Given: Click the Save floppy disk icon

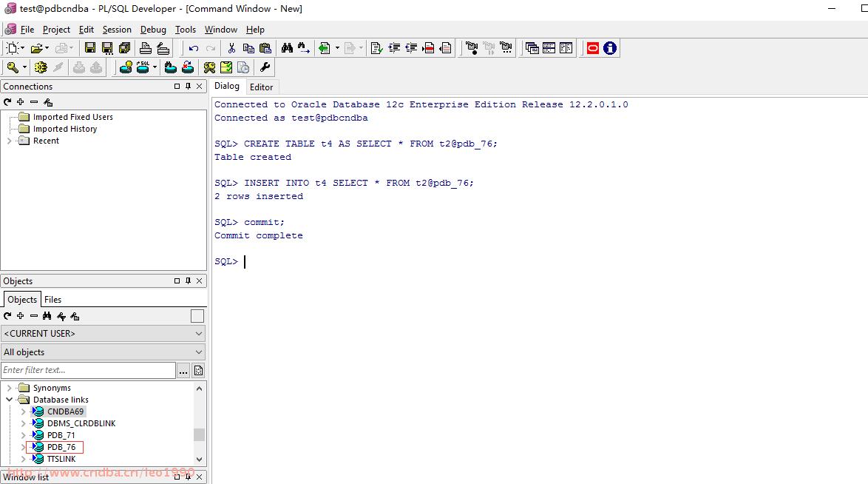Looking at the screenshot, I should click(x=89, y=48).
